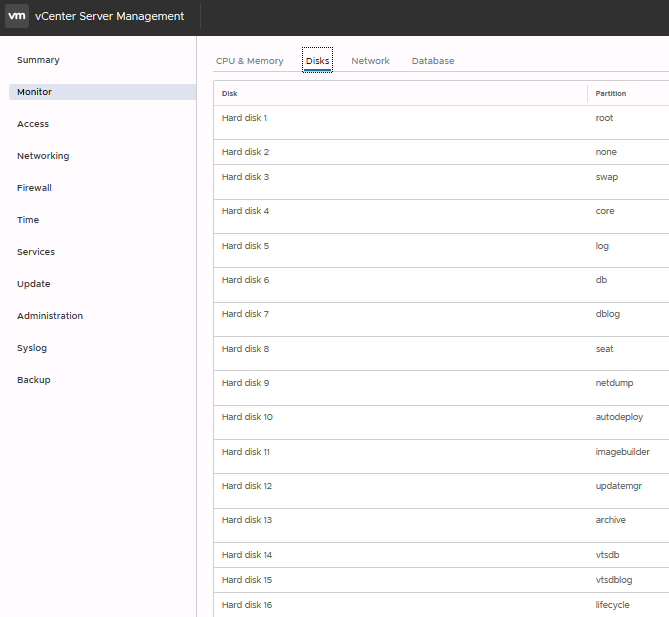
Task: Click the Hard disk 9 row
Action: pos(441,388)
